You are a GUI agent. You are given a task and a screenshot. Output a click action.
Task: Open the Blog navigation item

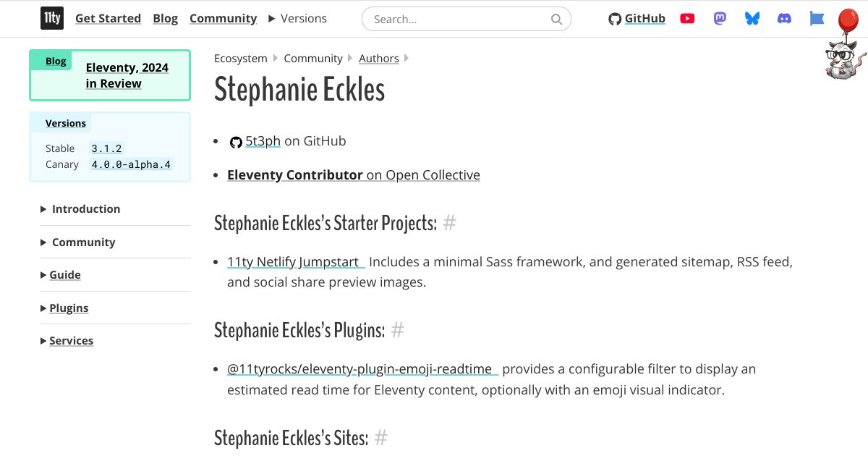(166, 19)
